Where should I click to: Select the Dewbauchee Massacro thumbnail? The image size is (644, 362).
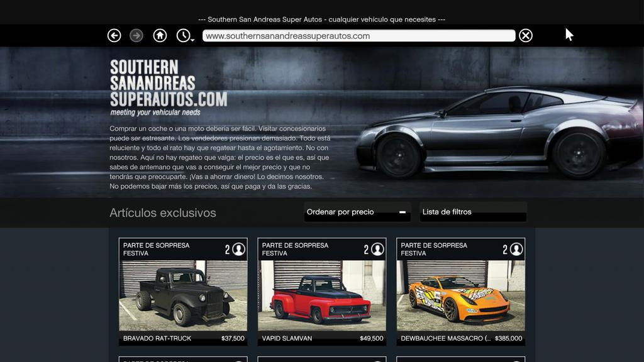(x=461, y=295)
